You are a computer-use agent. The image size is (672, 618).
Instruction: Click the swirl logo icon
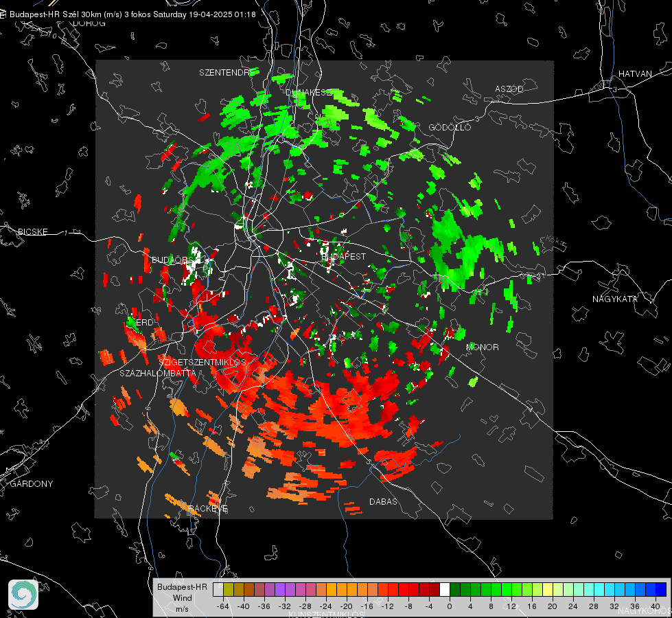point(23,595)
